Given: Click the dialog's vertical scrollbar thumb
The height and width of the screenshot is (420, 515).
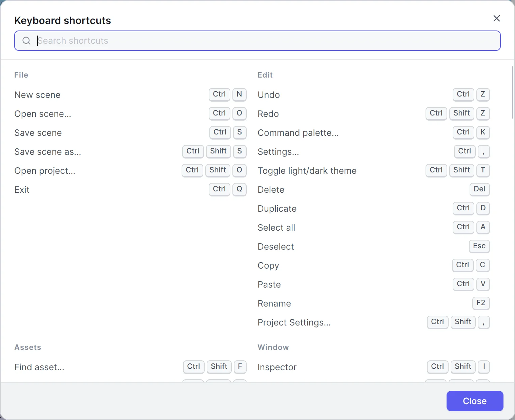Looking at the screenshot, I should click(x=513, y=92).
